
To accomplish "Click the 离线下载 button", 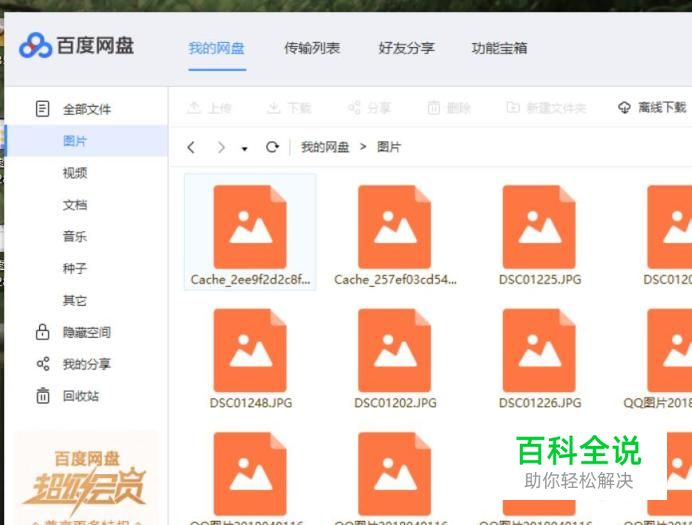I will pos(652,107).
